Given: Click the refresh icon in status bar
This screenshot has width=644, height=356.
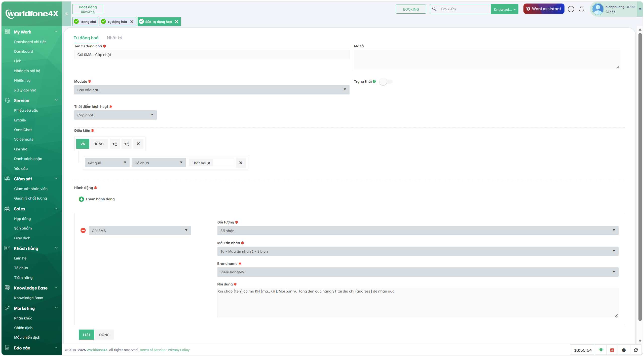Looking at the screenshot, I should tap(636, 350).
